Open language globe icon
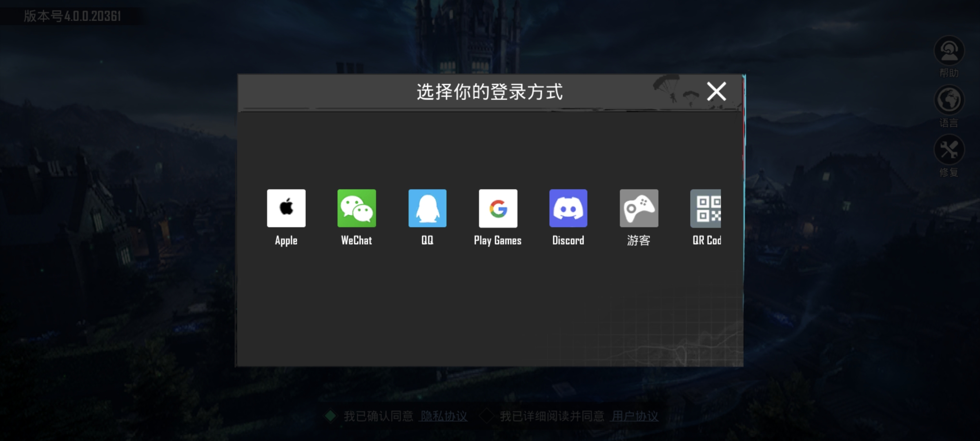 tap(949, 100)
